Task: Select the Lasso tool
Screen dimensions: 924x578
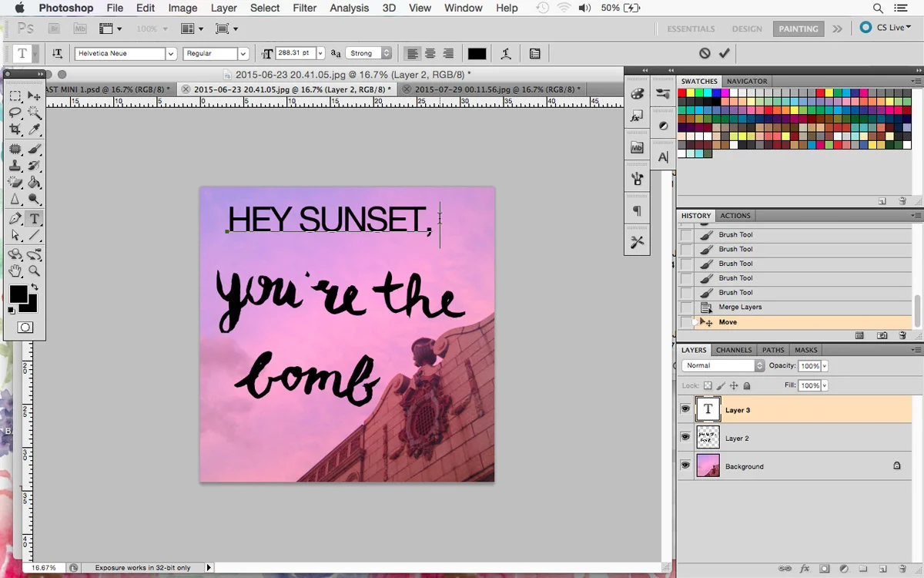Action: point(15,113)
